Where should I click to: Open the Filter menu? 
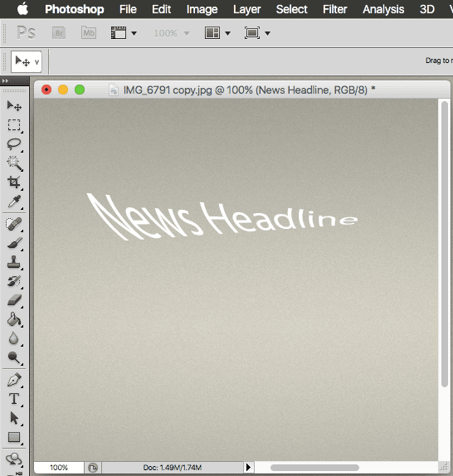click(x=334, y=9)
